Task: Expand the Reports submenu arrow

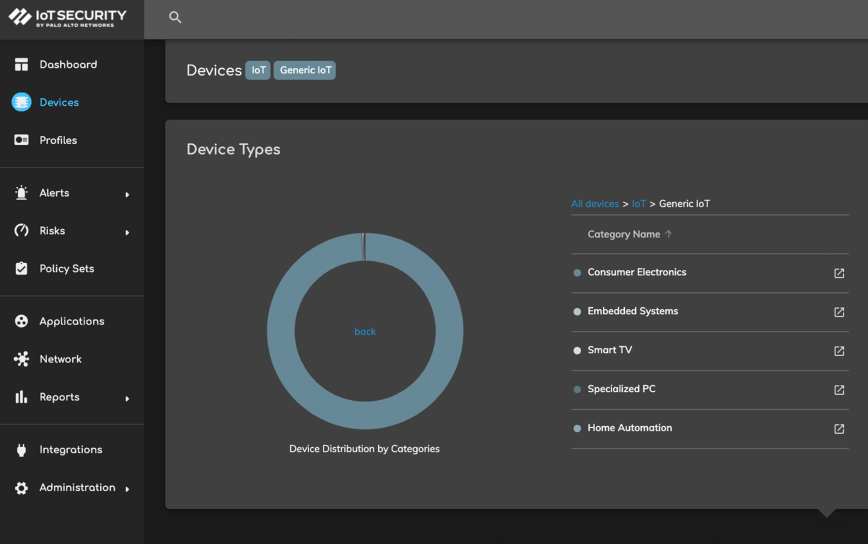Action: (127, 398)
